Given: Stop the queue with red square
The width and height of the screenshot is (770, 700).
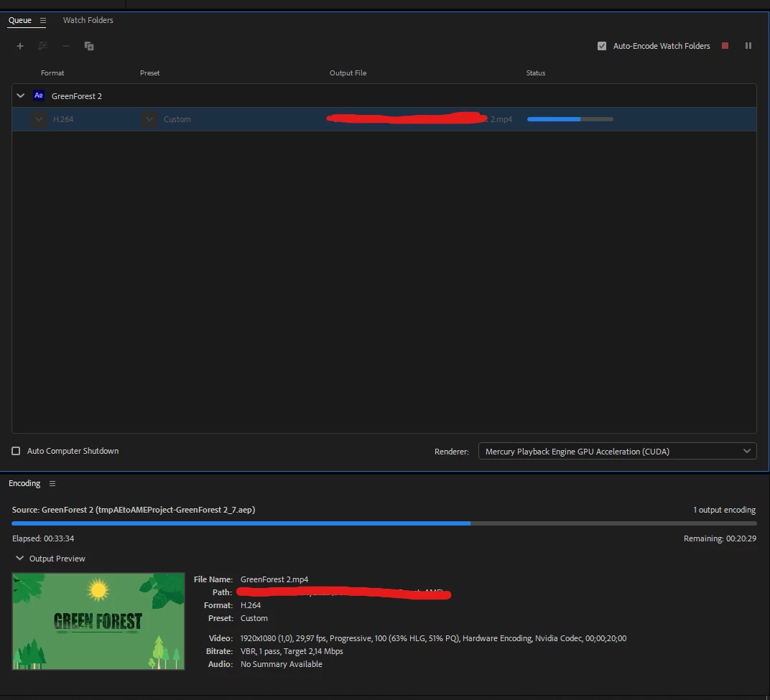Looking at the screenshot, I should click(x=725, y=46).
